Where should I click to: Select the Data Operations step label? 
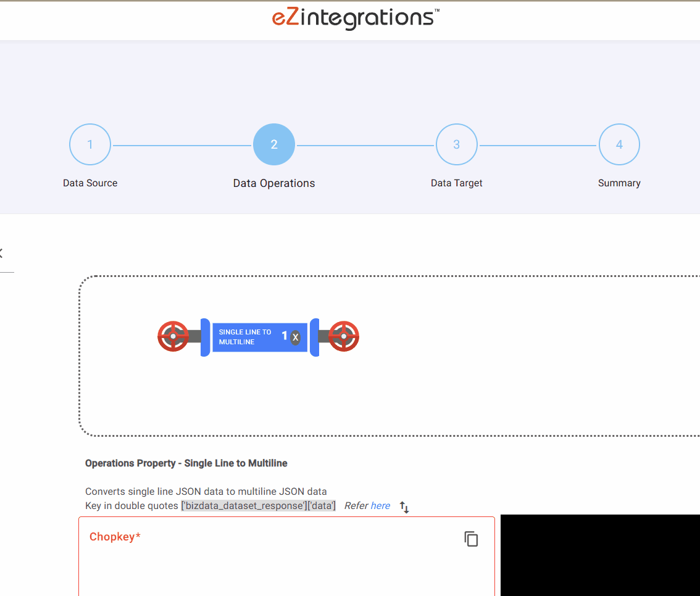tap(274, 183)
